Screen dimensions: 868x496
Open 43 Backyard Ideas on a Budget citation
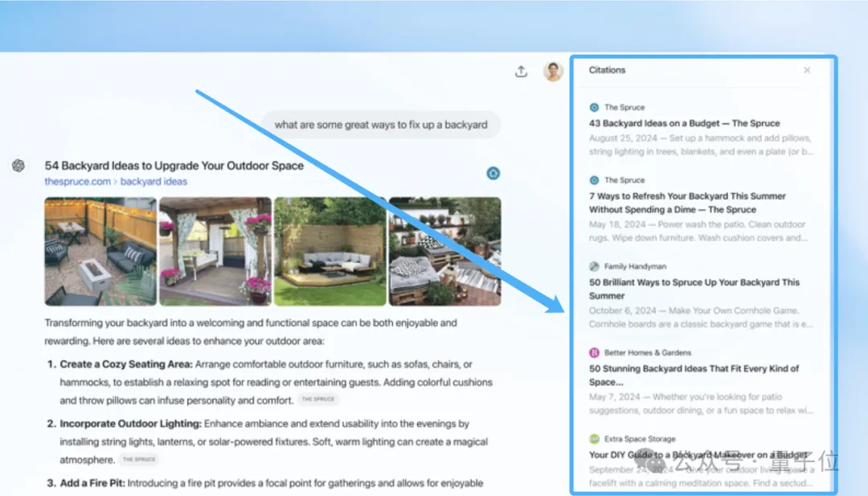(x=684, y=124)
